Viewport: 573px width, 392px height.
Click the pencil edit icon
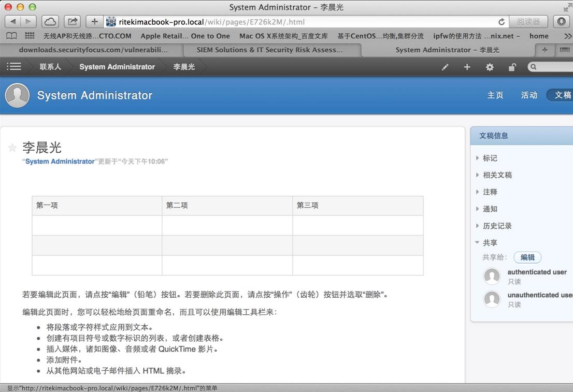445,67
